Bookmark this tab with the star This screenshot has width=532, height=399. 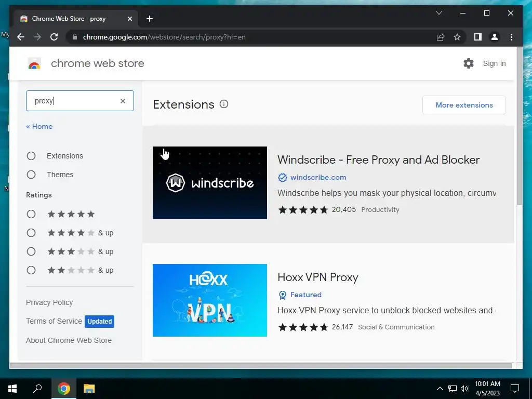pos(457,37)
